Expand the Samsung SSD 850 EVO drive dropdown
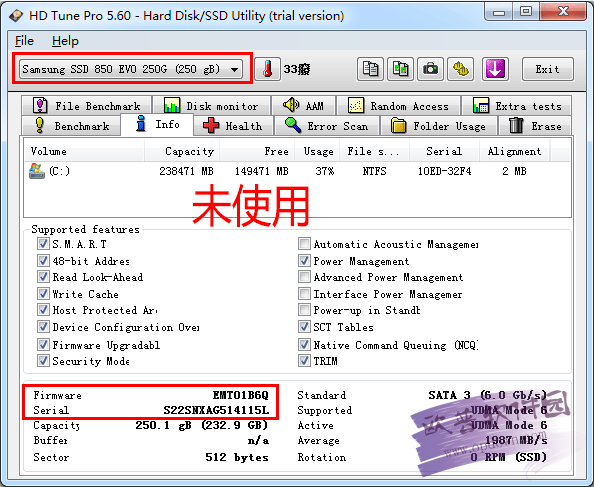594x487 pixels. click(131, 69)
